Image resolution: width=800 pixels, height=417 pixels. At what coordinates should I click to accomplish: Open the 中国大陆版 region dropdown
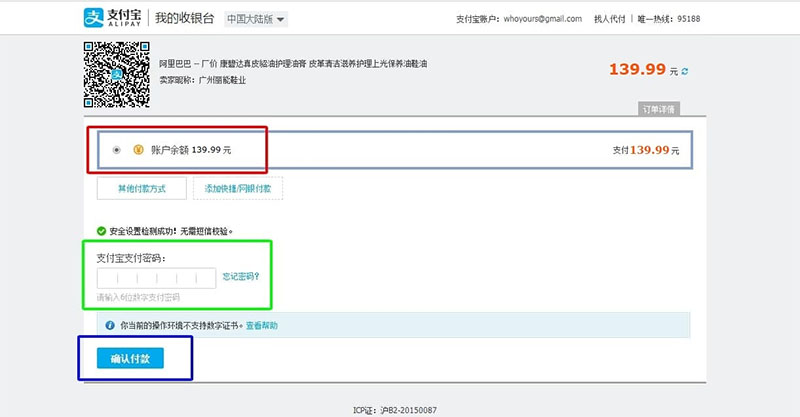(256, 19)
